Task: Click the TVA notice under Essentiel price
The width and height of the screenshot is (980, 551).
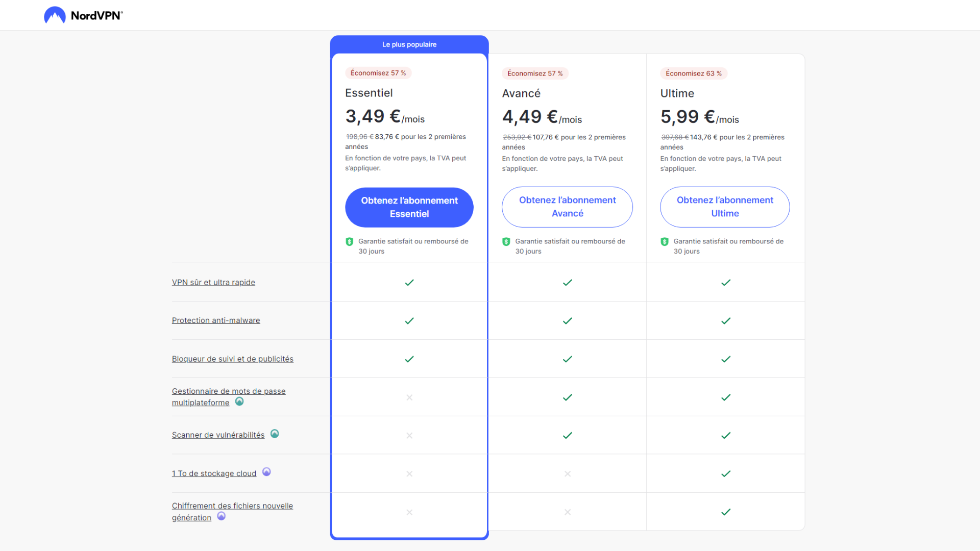Action: 406,163
